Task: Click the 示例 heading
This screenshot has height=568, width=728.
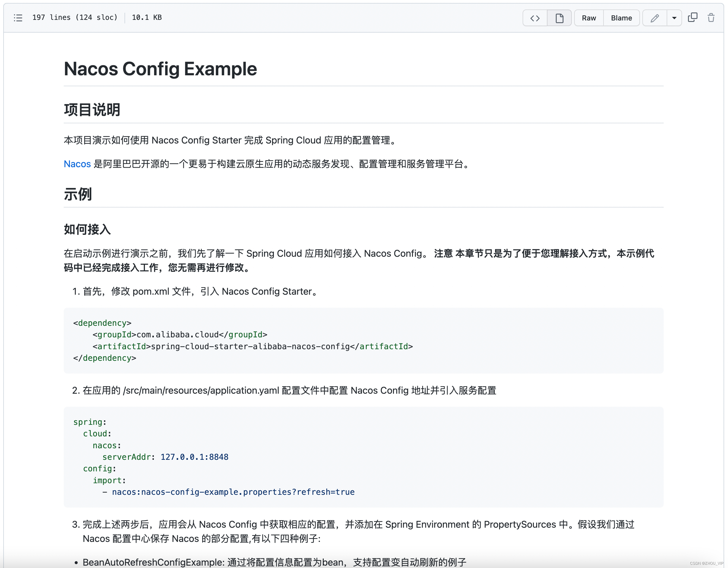Action: click(x=78, y=194)
